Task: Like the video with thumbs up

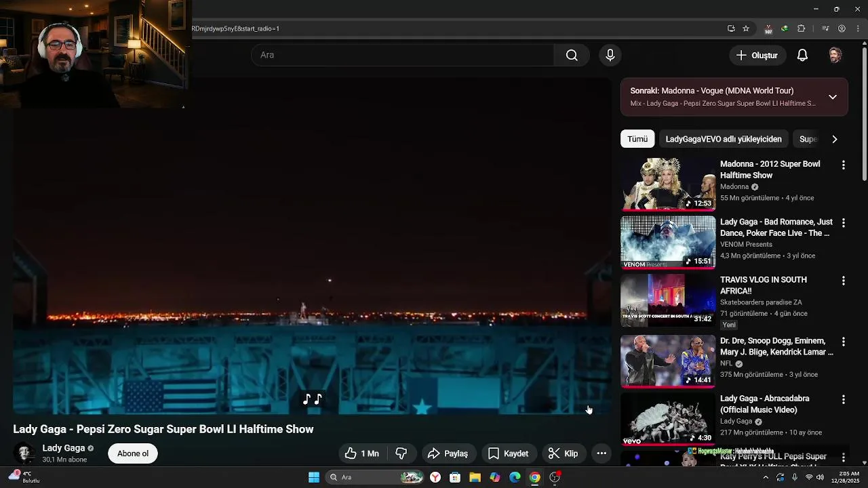Action: 361,453
